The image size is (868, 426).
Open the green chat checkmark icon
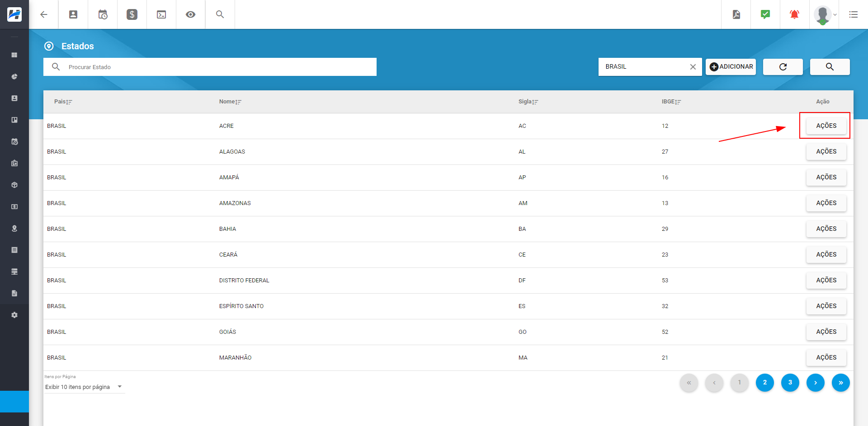tap(765, 14)
